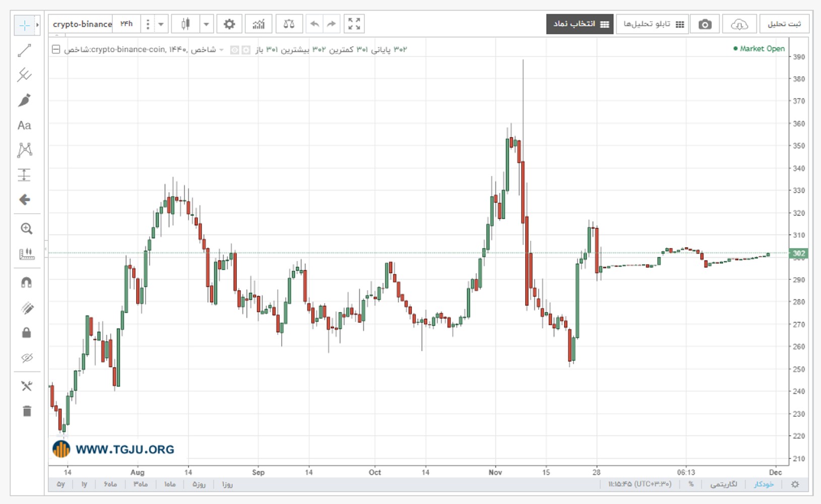
Task: Choose the pitchfork tool
Action: [24, 75]
